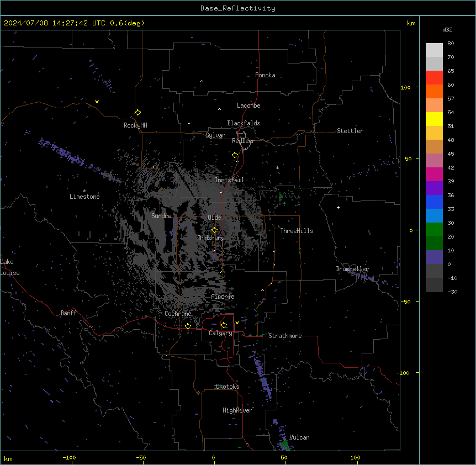Click the bright green 30 dBZ legend swatch

point(434,230)
